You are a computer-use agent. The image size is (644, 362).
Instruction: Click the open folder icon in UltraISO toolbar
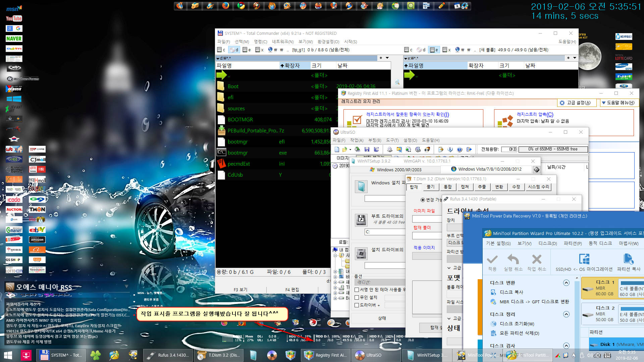[x=344, y=149]
